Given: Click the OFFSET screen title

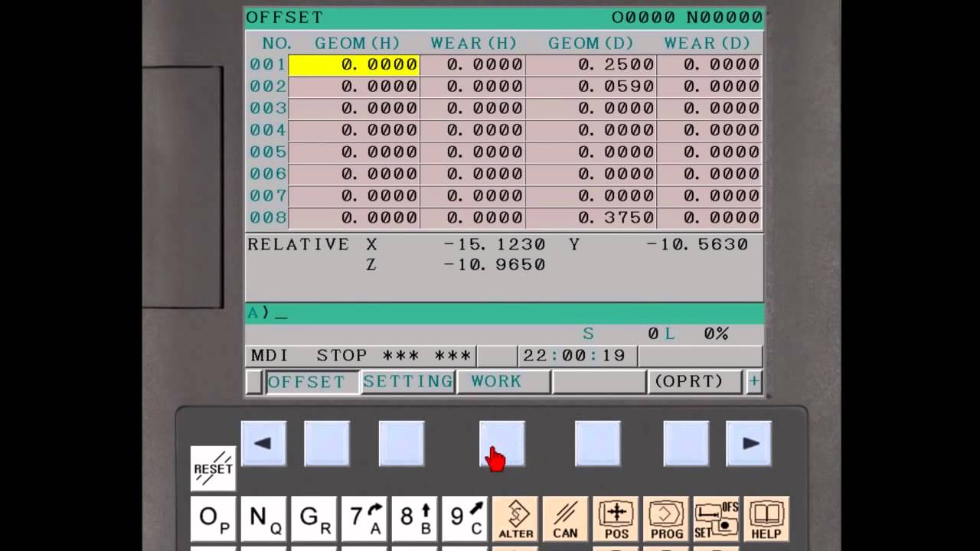Looking at the screenshot, I should [285, 18].
